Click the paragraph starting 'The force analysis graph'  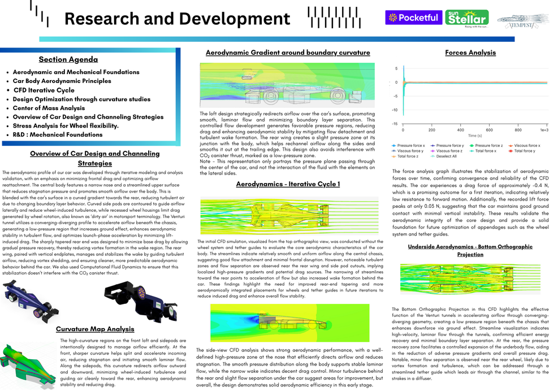tap(470, 202)
